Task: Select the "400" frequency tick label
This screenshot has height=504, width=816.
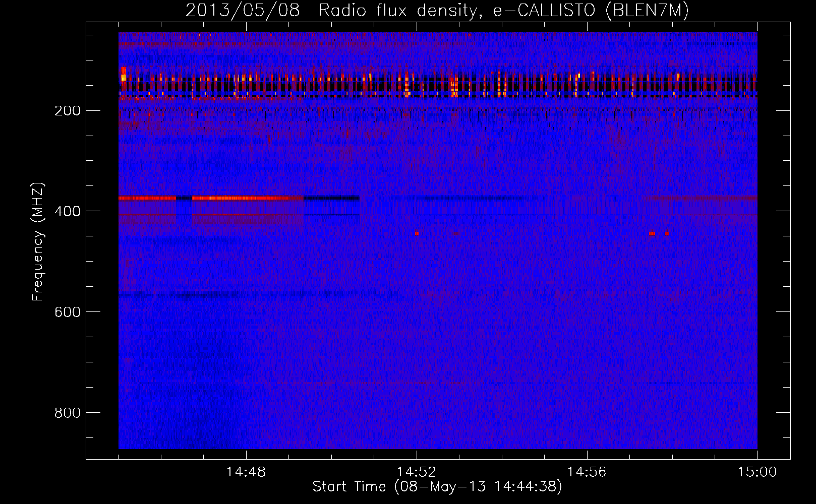Action: tap(67, 211)
